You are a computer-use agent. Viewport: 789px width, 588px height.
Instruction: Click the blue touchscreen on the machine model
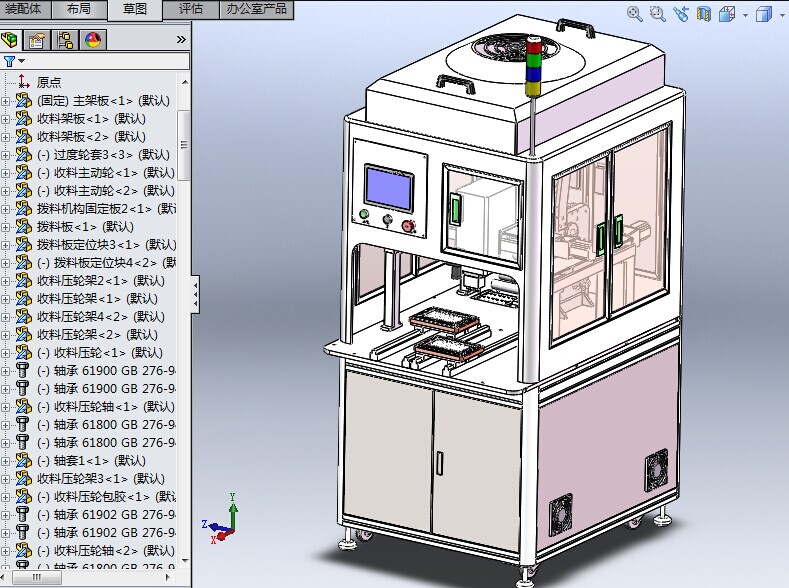[389, 189]
